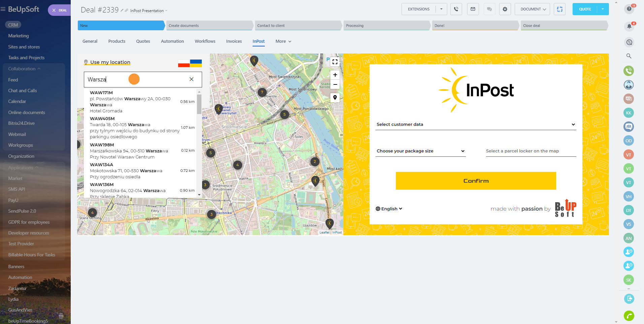This screenshot has height=324, width=644.
Task: Expand Choose your package size dropdown
Action: [x=420, y=151]
